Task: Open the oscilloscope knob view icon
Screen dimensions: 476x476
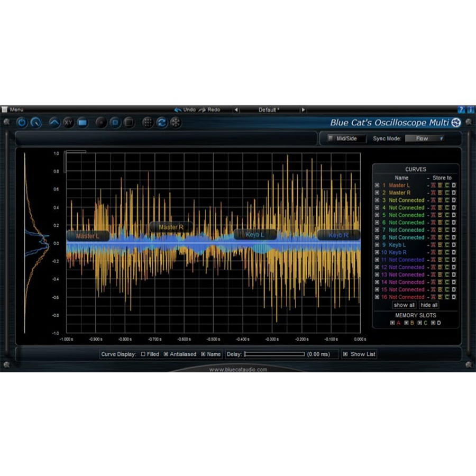Action: click(35, 122)
